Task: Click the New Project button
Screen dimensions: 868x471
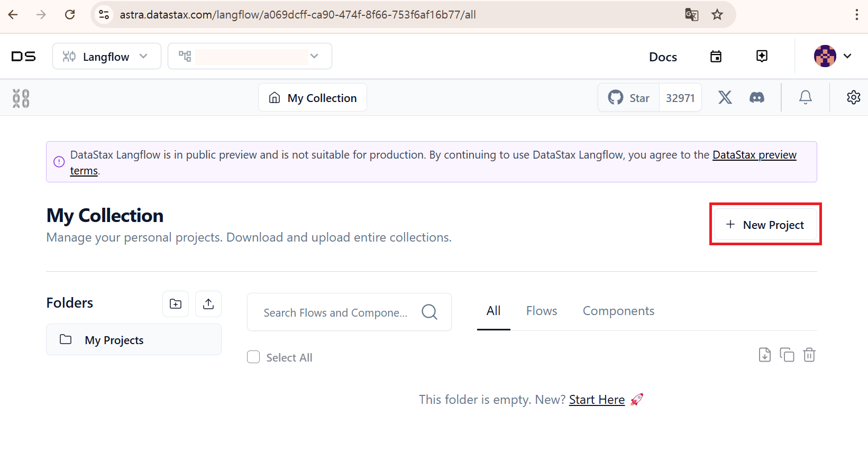Action: coord(765,225)
